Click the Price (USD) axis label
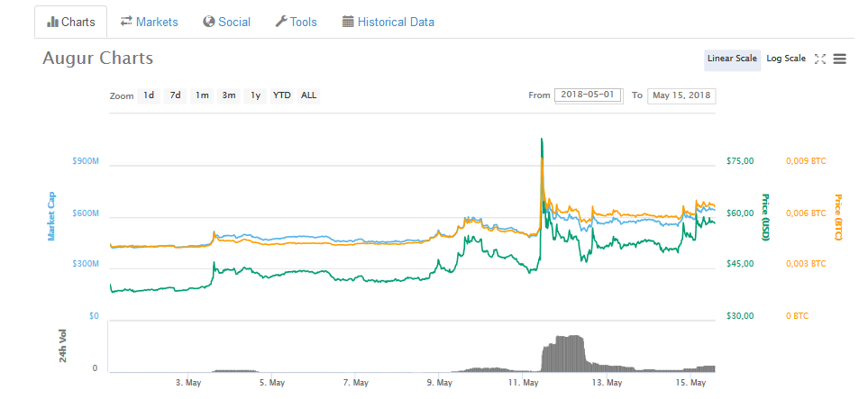 coord(765,217)
